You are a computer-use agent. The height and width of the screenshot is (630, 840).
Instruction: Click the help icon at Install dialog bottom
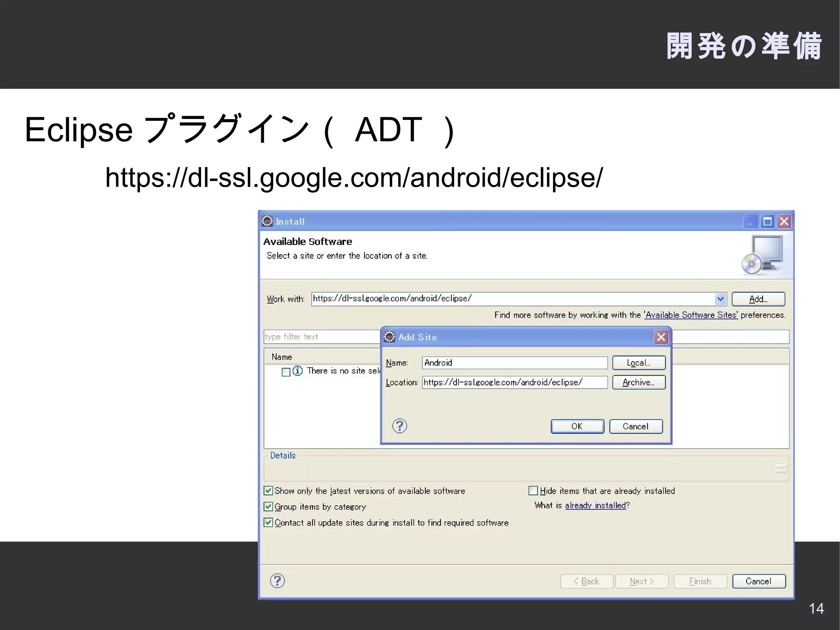(277, 581)
